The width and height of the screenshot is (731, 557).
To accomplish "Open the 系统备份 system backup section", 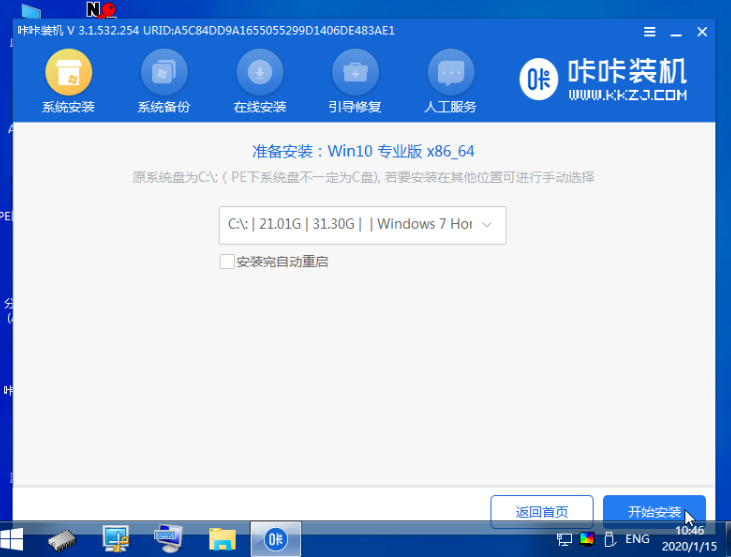I will [164, 82].
